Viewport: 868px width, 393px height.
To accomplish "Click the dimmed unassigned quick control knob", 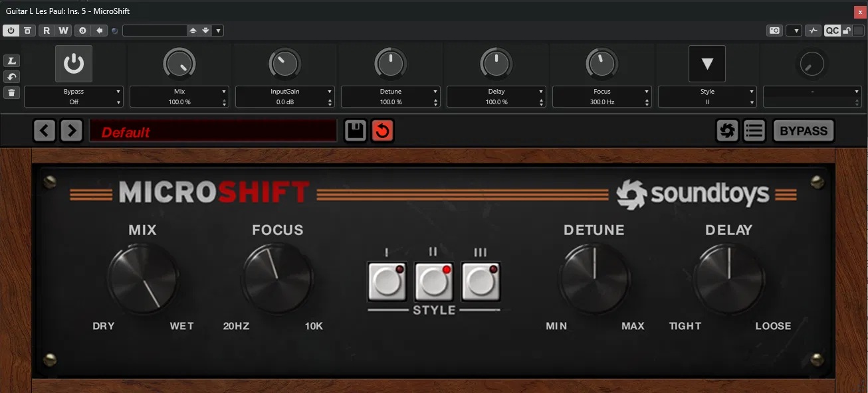I will (x=812, y=64).
